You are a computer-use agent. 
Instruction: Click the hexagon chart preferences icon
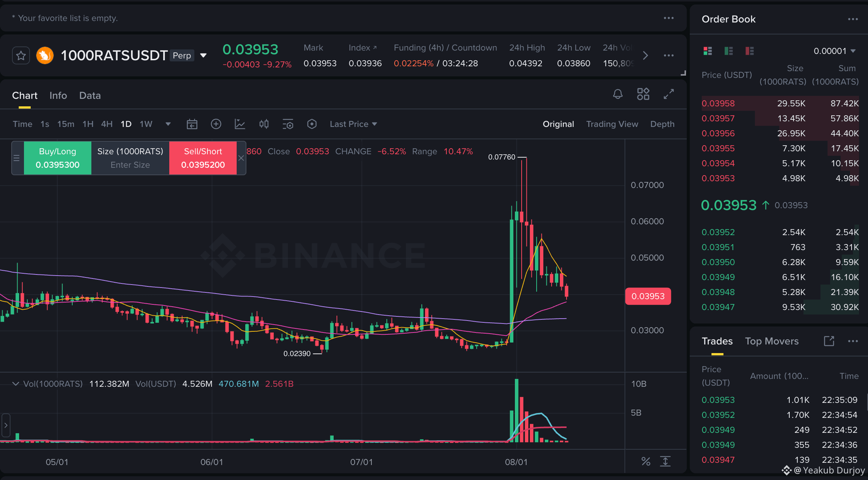312,124
